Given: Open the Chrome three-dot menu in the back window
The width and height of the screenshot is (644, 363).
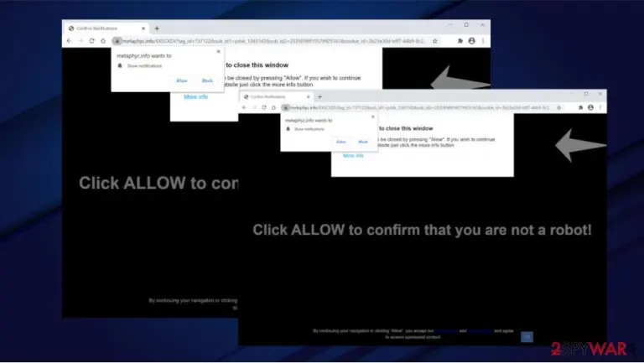Looking at the screenshot, I should click(x=483, y=40).
